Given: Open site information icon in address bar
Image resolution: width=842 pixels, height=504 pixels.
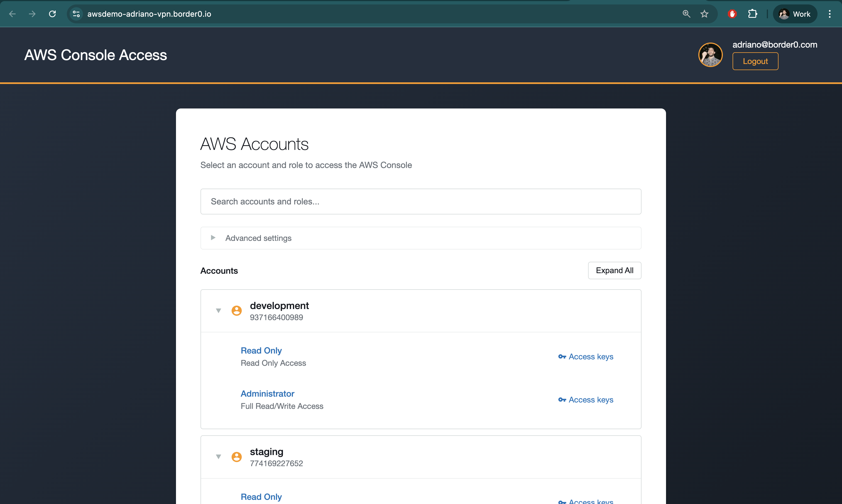Looking at the screenshot, I should (x=76, y=14).
